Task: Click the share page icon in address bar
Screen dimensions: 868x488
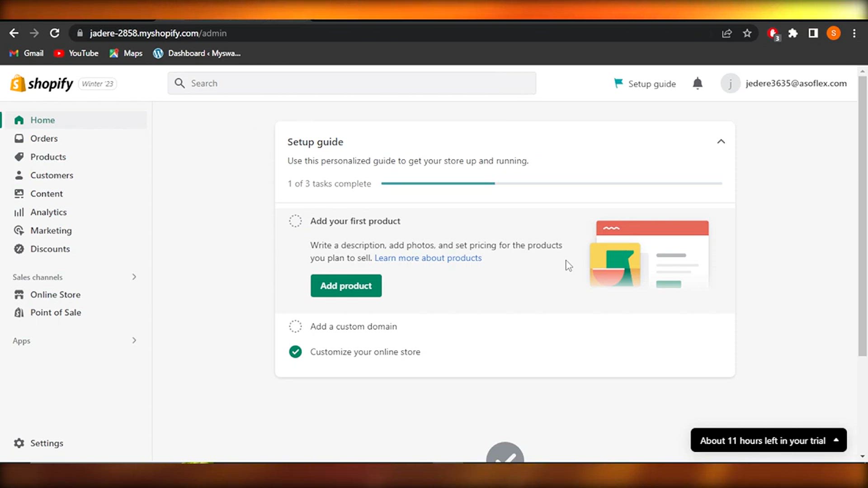Action: click(726, 33)
